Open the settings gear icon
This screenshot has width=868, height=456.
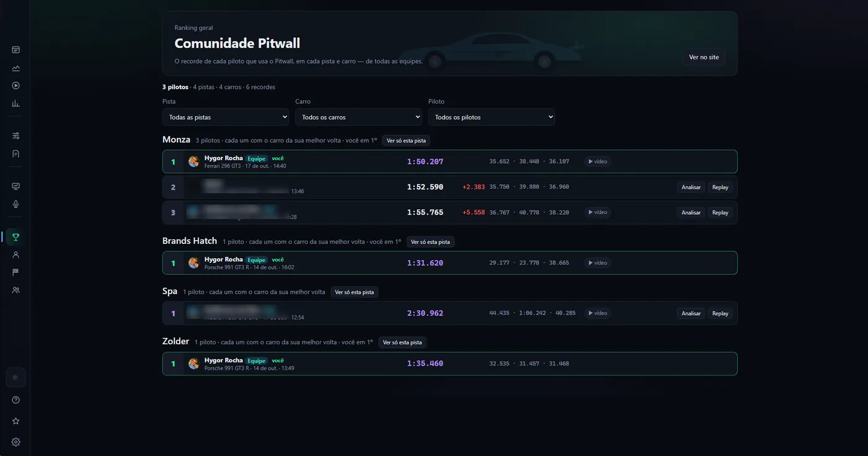15,442
